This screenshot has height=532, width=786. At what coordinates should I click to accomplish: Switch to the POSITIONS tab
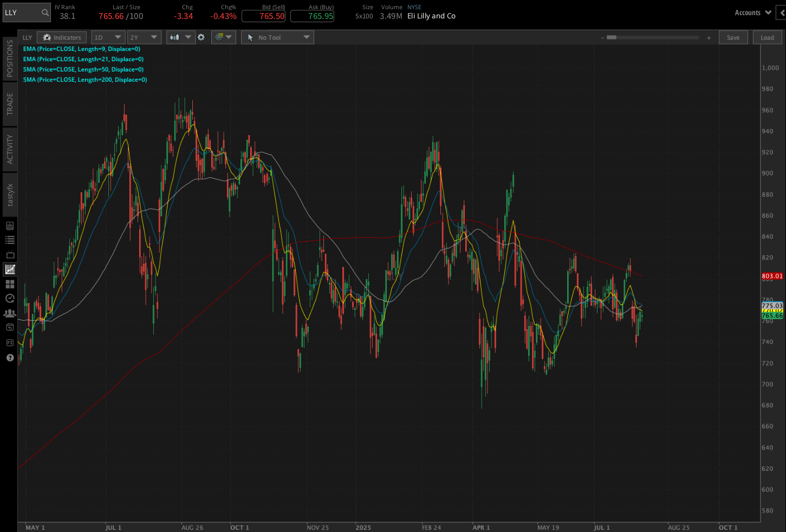[10, 59]
